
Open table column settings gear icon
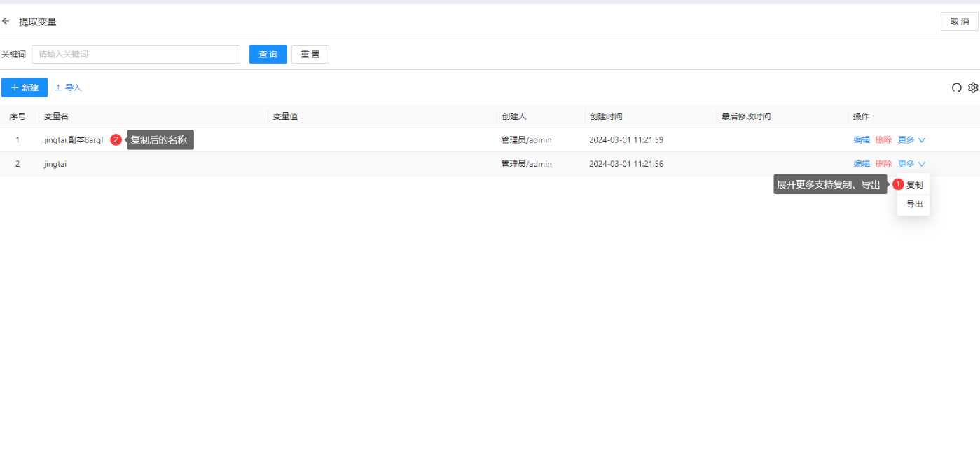(x=973, y=88)
